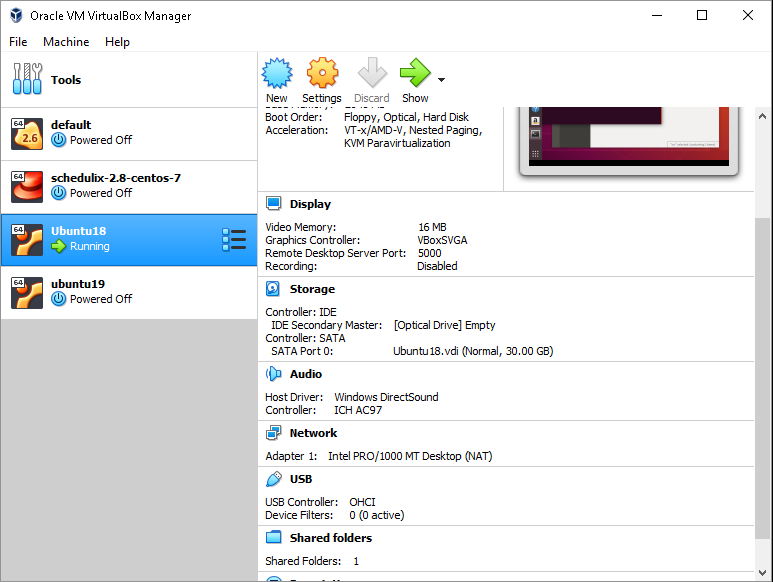The width and height of the screenshot is (773, 582).
Task: Click the Windows DirectSound host driver value
Action: (x=386, y=397)
